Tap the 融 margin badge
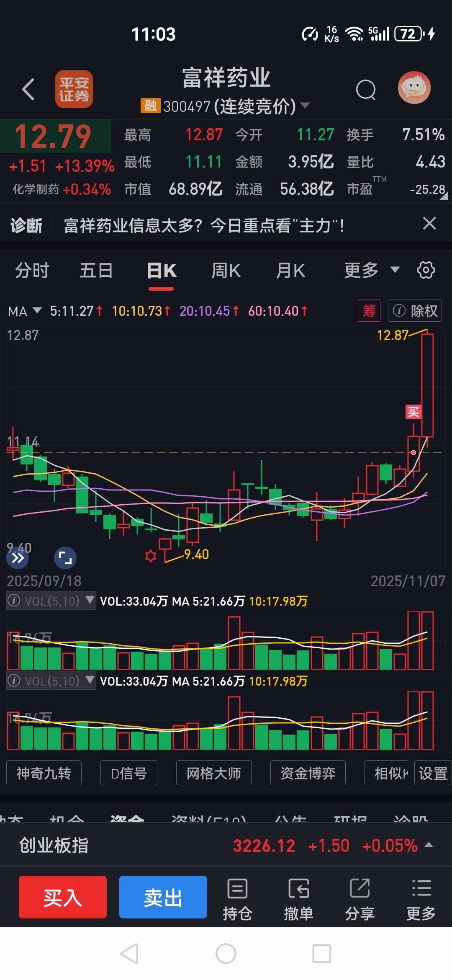 coord(150,106)
